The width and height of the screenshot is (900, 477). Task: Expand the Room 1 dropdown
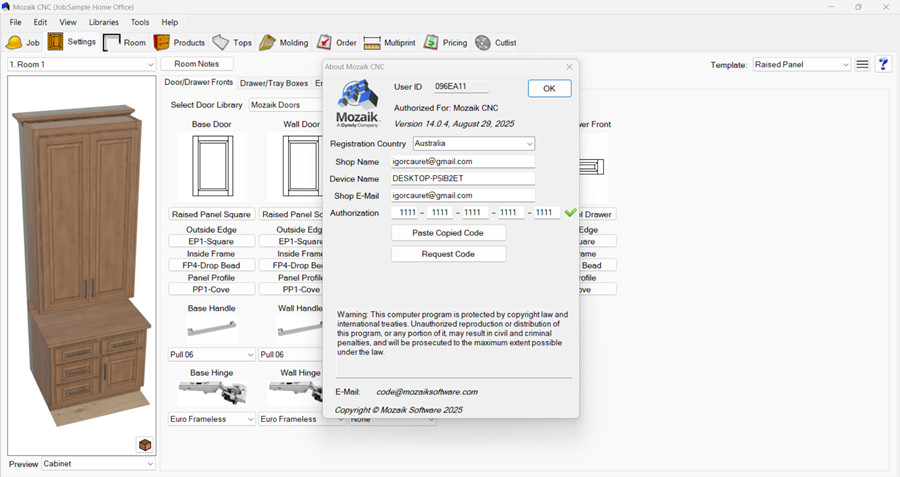[x=82, y=64]
